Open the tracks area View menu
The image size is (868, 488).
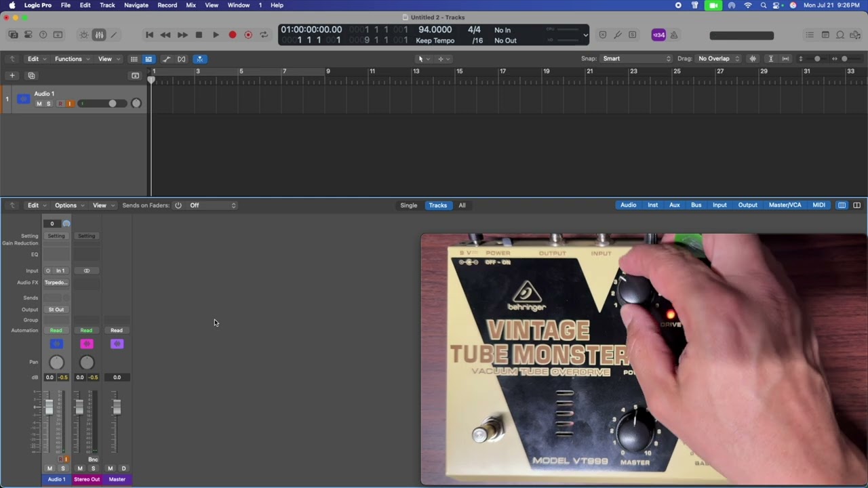[107, 59]
